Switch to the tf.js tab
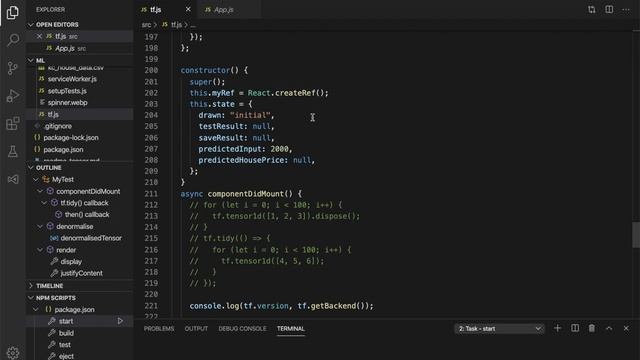The image size is (640, 360). (155, 9)
